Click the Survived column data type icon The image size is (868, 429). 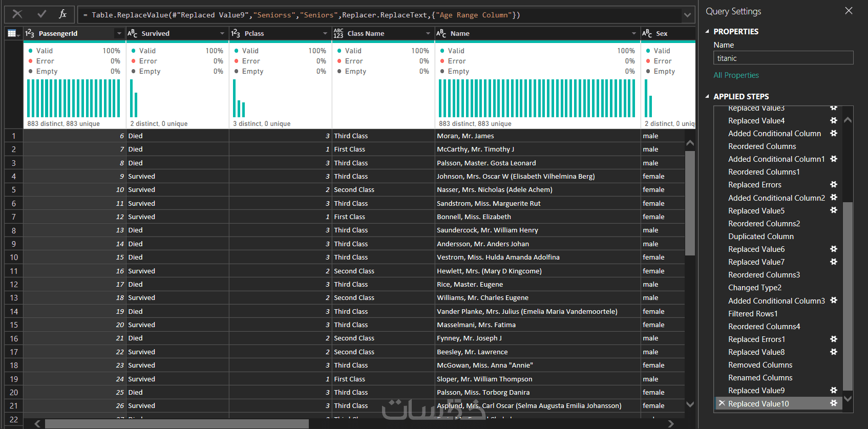click(132, 33)
